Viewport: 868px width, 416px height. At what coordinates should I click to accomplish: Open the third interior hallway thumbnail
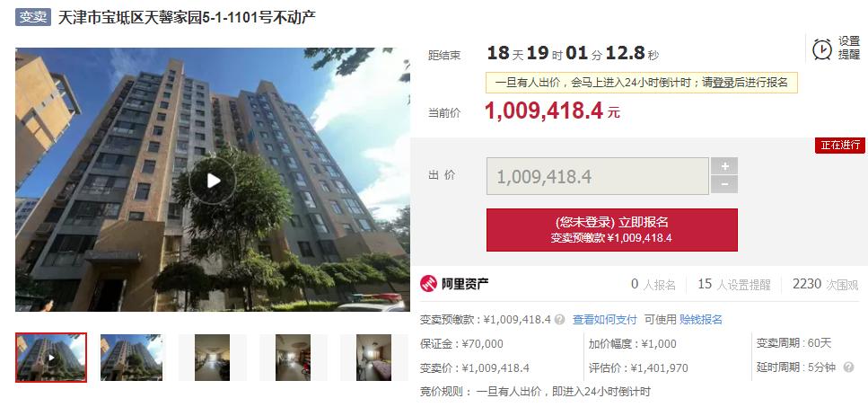(212, 358)
